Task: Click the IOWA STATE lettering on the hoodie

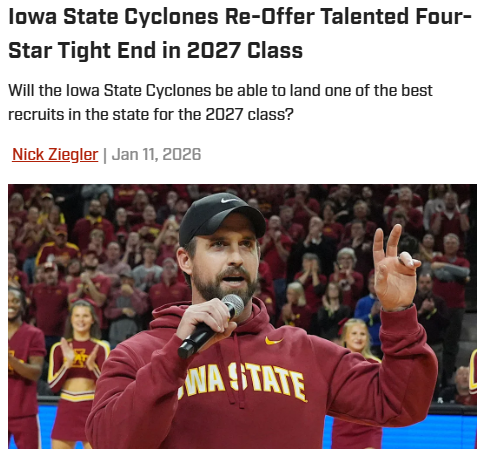Action: (x=242, y=382)
